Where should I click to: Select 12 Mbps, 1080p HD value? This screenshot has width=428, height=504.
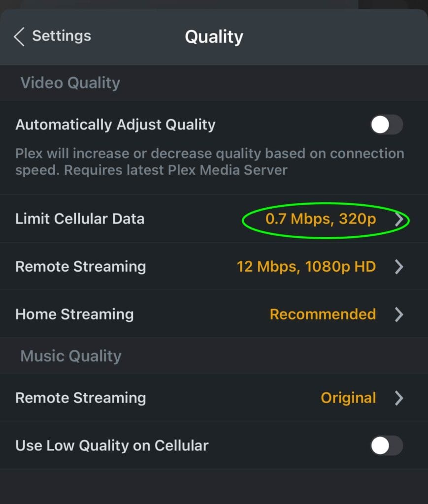306,266
